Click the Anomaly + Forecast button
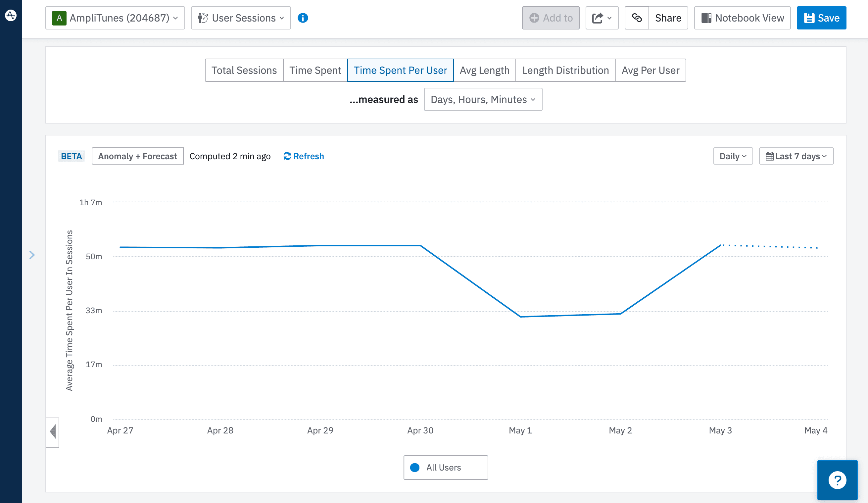Image resolution: width=868 pixels, height=503 pixels. point(137,156)
